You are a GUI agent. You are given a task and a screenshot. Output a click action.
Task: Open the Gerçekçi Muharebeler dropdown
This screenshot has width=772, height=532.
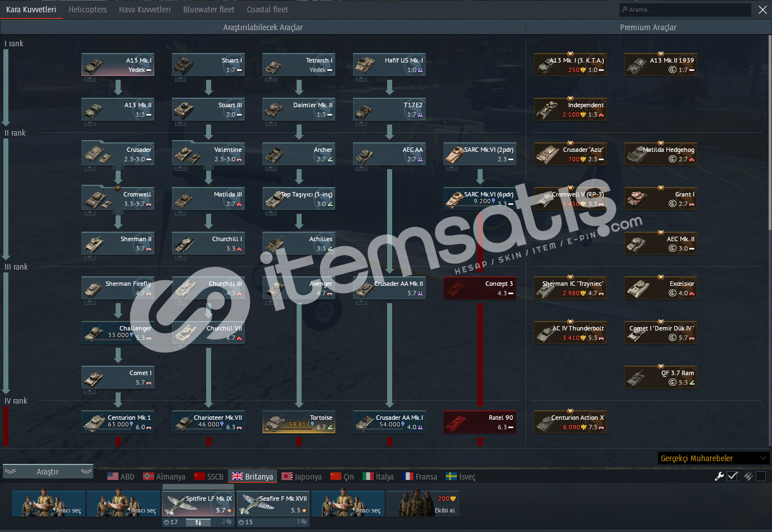pyautogui.click(x=714, y=458)
